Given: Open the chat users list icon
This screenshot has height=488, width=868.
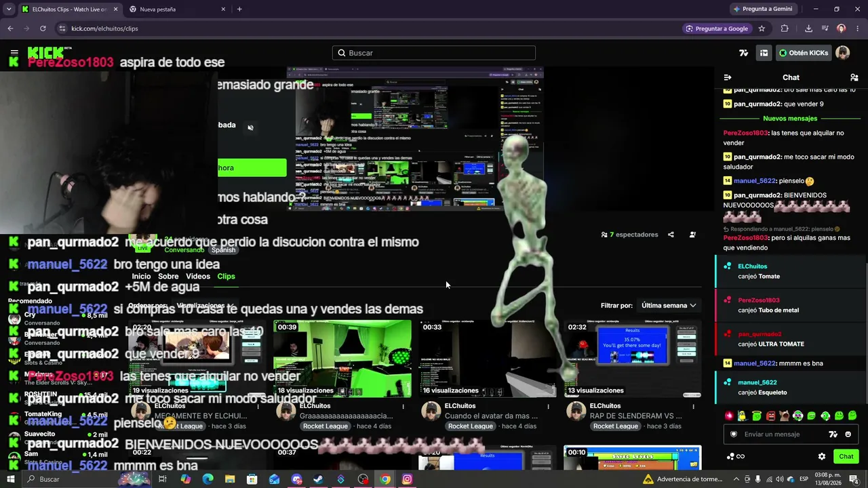Looking at the screenshot, I should (854, 77).
